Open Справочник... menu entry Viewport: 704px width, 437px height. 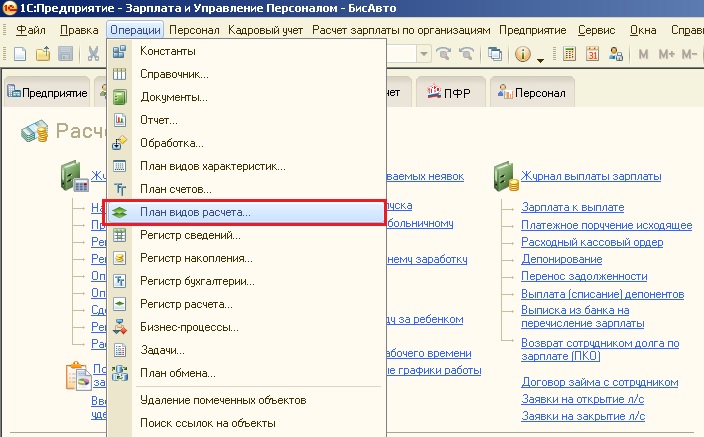coord(246,74)
